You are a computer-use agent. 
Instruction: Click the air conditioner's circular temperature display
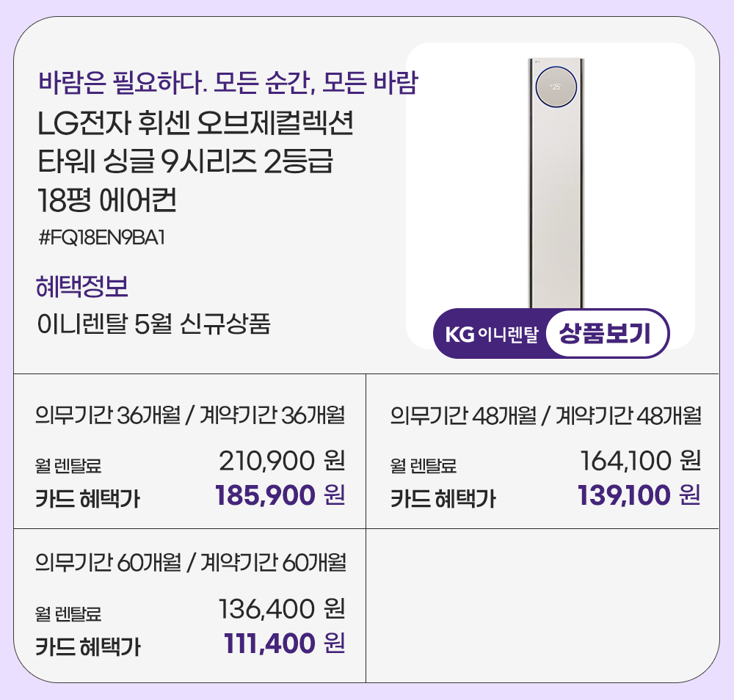(x=554, y=87)
